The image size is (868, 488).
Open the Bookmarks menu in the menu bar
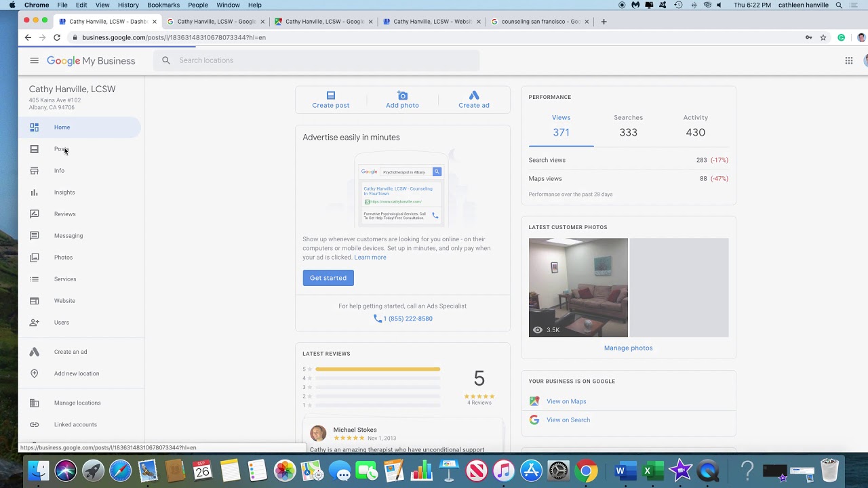click(x=163, y=5)
